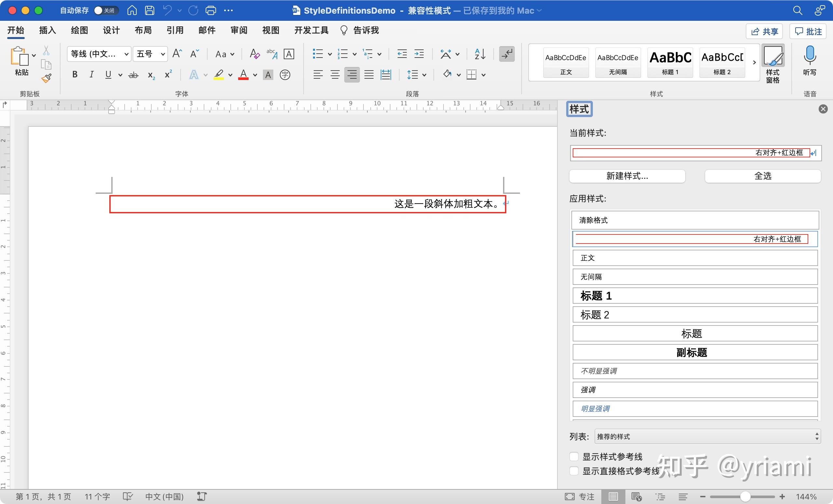
Task: Apply strikethrough to the text
Action: pos(133,74)
